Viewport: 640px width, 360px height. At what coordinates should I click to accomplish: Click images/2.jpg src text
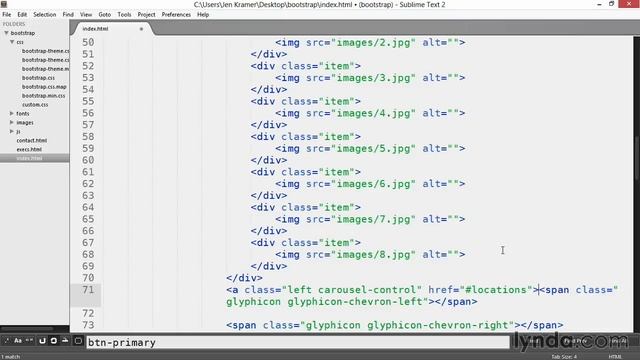click(x=373, y=42)
